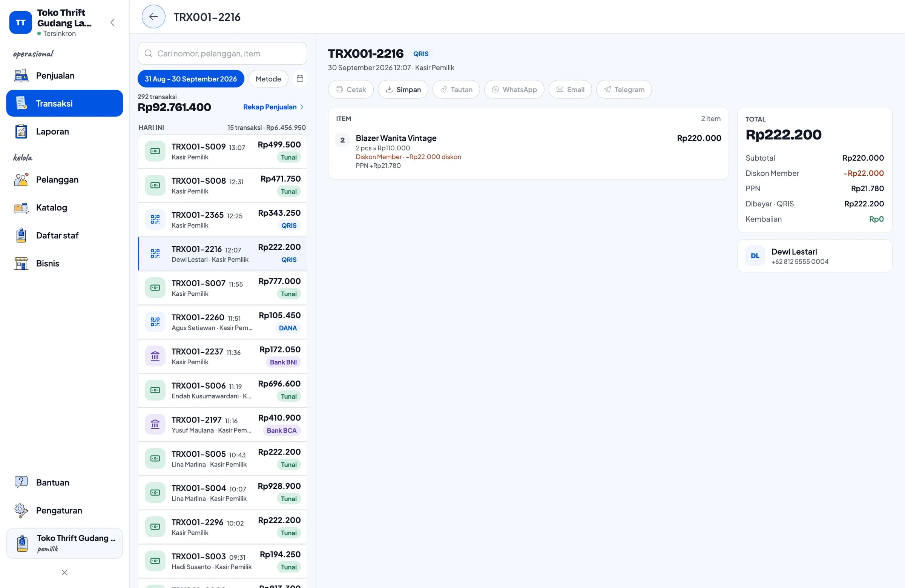Viewport: 905px width, 588px height.
Task: Click the back arrow next to TRX001-2216
Action: pos(153,17)
